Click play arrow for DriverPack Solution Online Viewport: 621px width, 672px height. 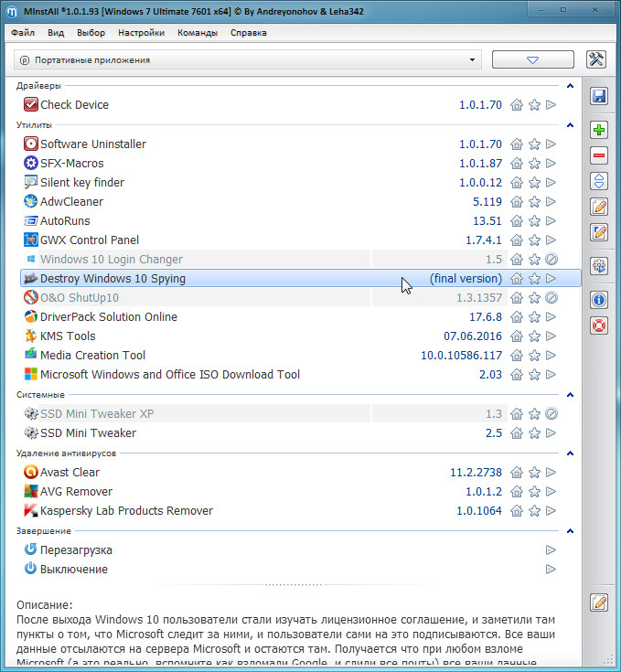551,316
